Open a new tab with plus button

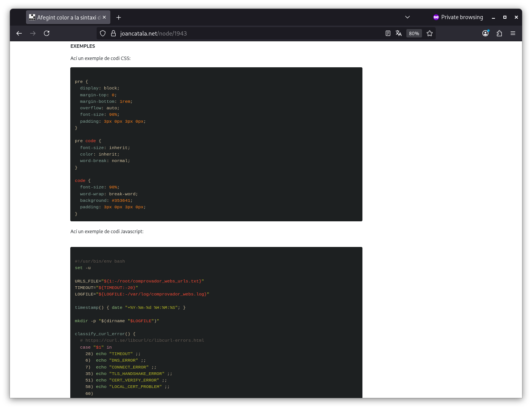click(118, 18)
